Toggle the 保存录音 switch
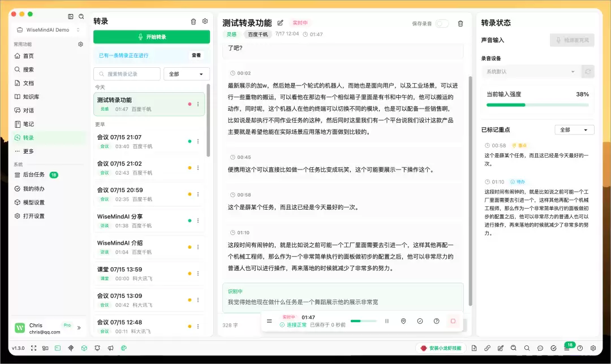This screenshot has height=364, width=611. [x=442, y=24]
